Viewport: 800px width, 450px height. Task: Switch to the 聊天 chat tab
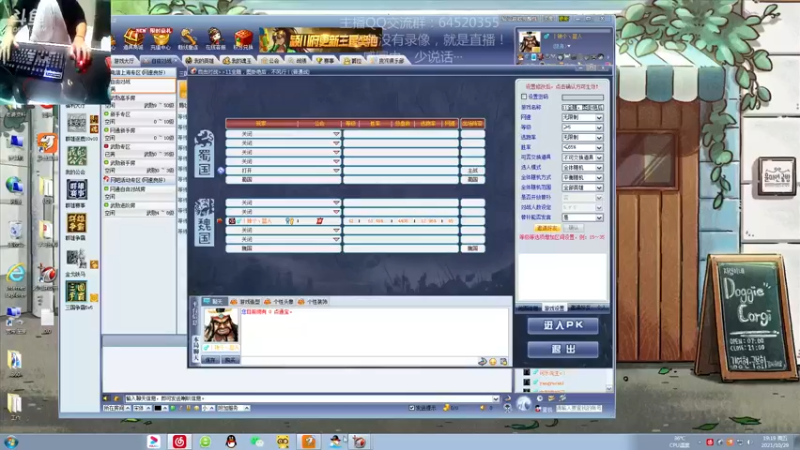pos(214,302)
